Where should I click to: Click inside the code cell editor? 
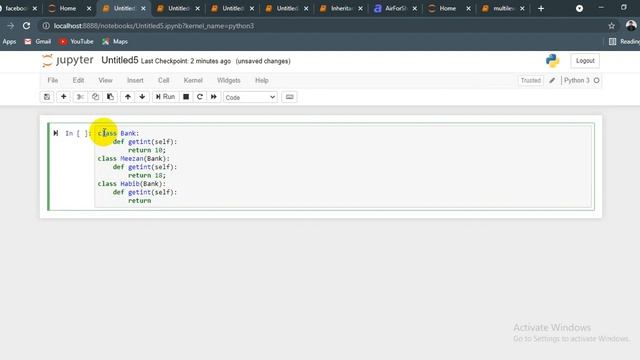coord(344,167)
